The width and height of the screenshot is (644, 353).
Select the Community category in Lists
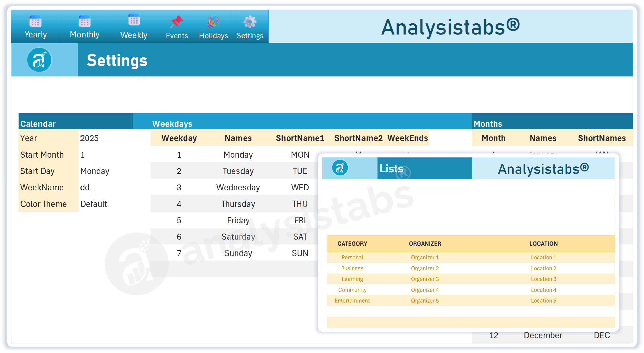tap(352, 290)
